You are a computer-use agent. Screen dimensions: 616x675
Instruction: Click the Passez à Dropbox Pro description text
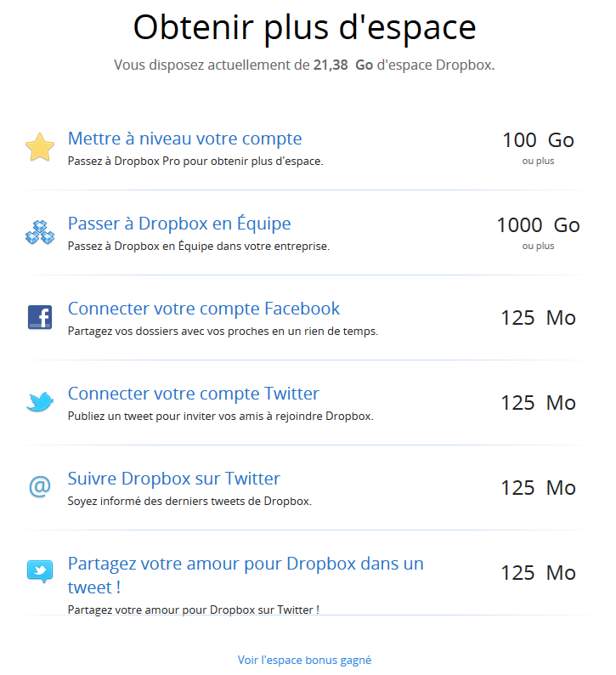coord(195,162)
